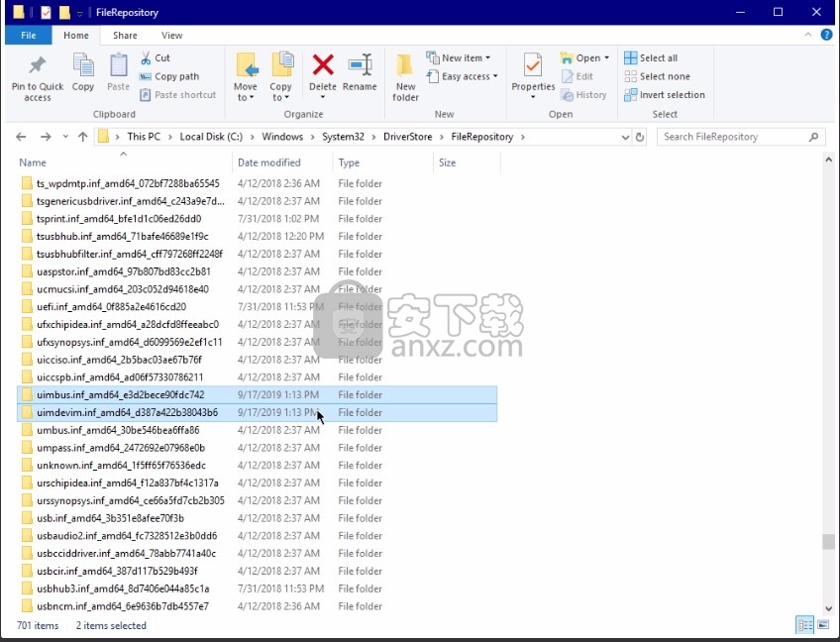Image resolution: width=840 pixels, height=642 pixels.
Task: Click the title bar New folder quick-access icon
Action: 64,12
